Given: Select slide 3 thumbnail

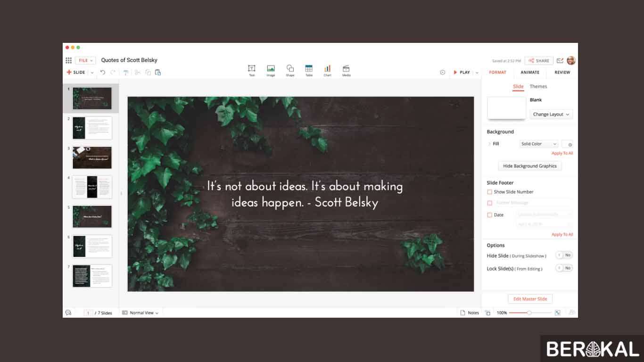Looking at the screenshot, I should coord(92,157).
